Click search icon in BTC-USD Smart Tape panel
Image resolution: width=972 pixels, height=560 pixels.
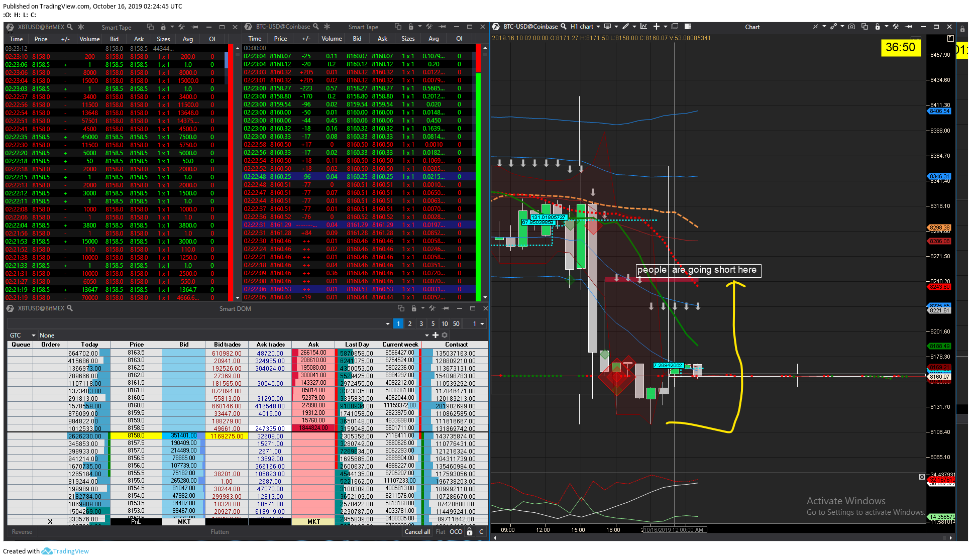(x=316, y=27)
